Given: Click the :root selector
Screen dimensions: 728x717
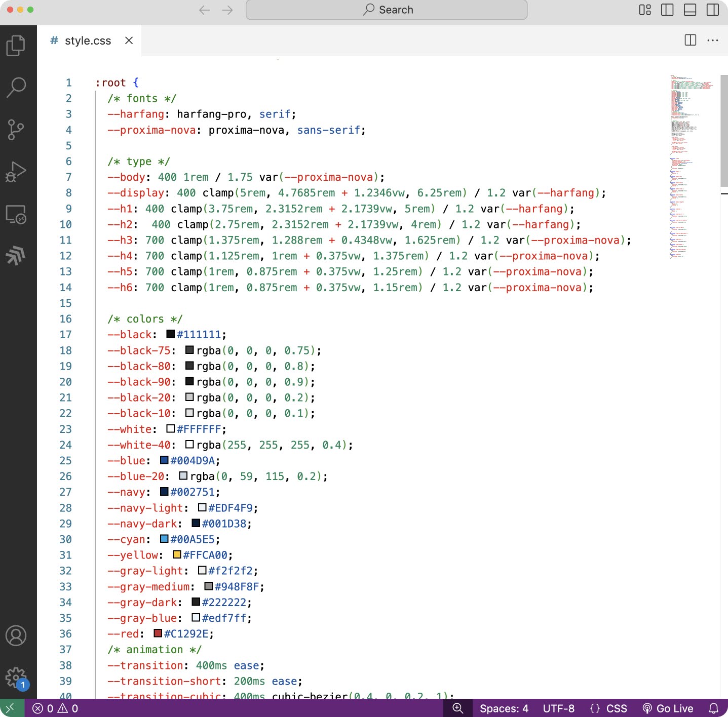Looking at the screenshot, I should (x=110, y=83).
